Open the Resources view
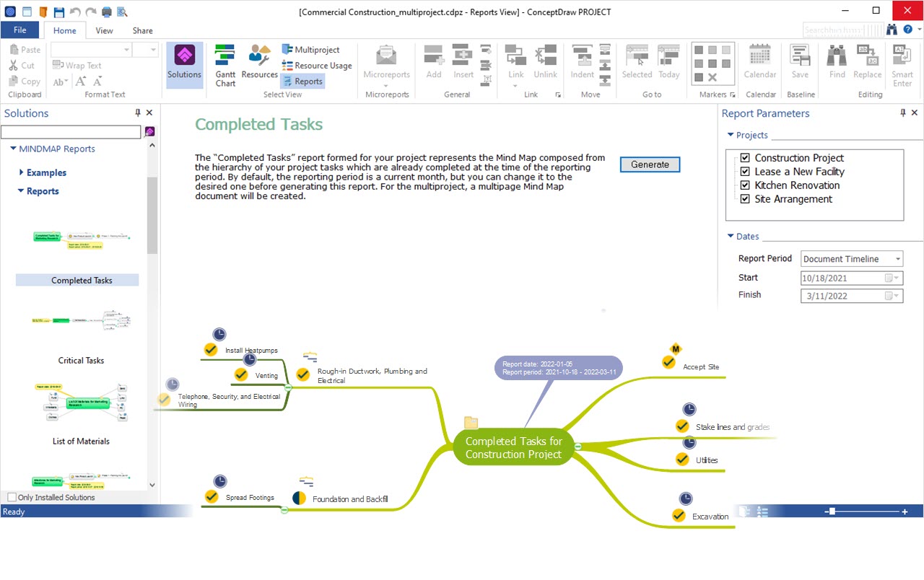The height and width of the screenshot is (580, 924). 259,62
